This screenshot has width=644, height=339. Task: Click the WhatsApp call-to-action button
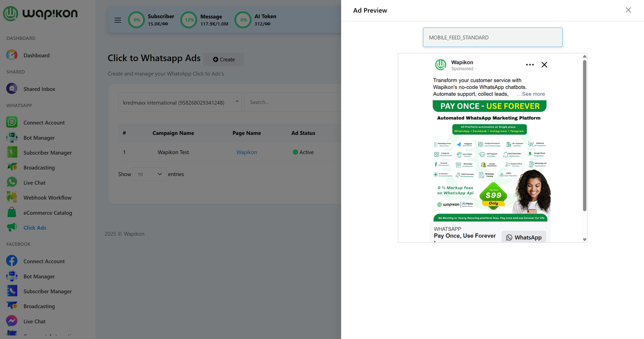pos(524,237)
